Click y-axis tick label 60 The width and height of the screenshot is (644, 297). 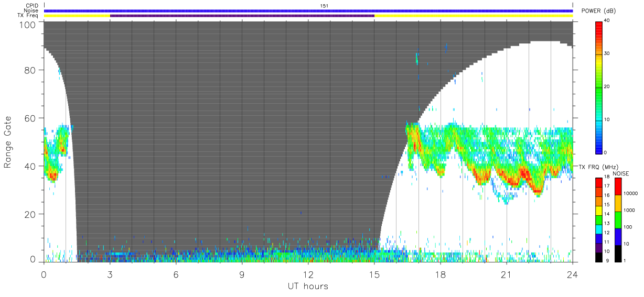(31, 118)
